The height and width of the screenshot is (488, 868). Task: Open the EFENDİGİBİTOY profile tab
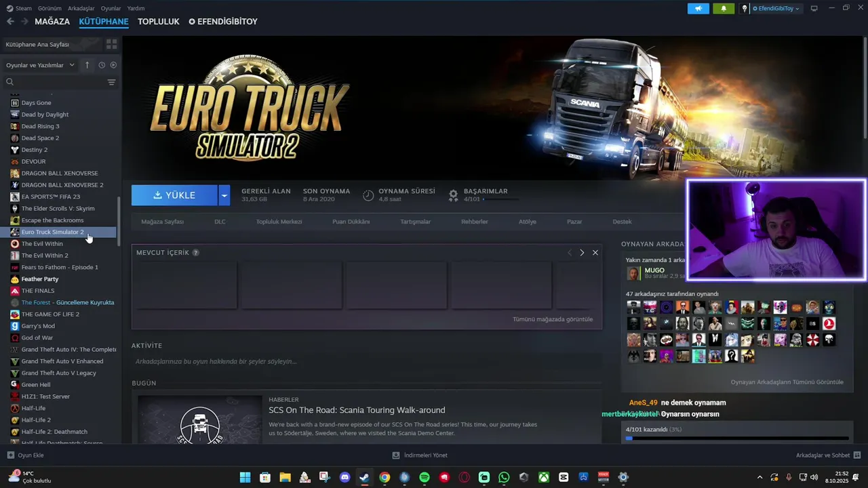coord(223,22)
